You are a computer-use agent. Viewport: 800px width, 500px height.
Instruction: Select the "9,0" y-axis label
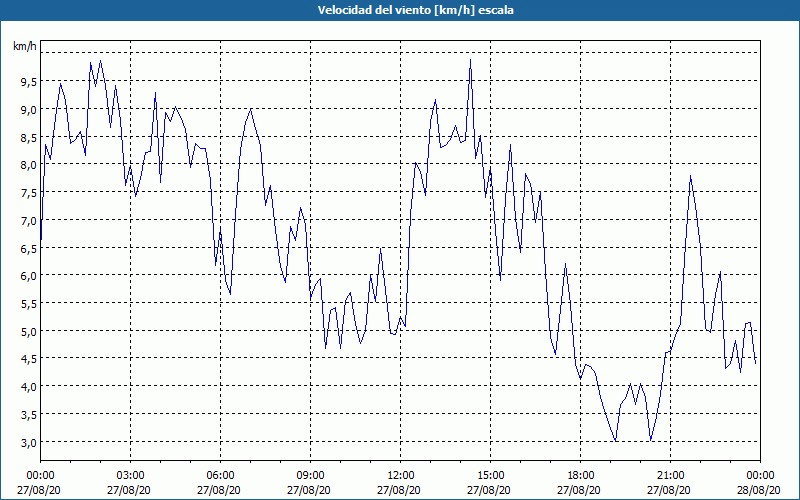point(29,109)
